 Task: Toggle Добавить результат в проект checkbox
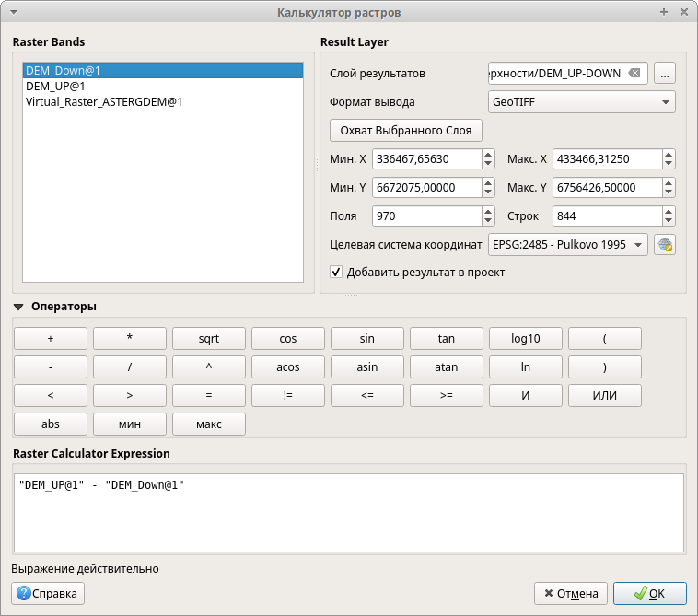[x=336, y=273]
